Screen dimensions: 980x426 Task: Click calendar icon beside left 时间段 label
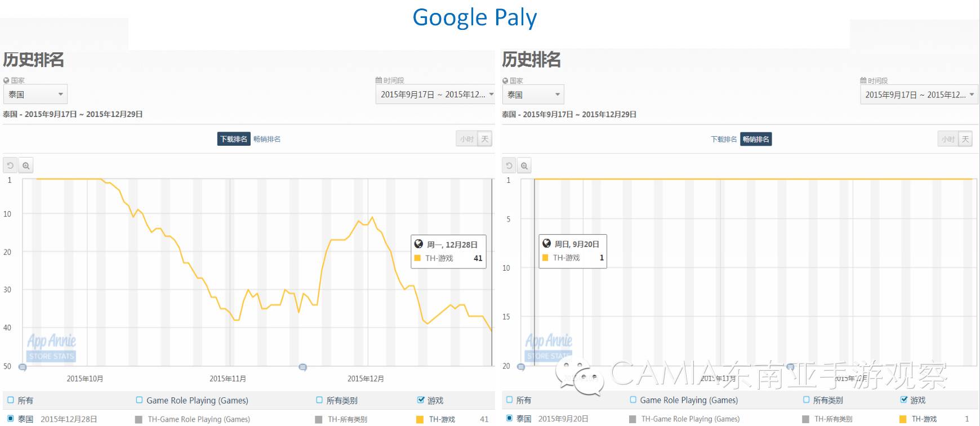tap(378, 80)
